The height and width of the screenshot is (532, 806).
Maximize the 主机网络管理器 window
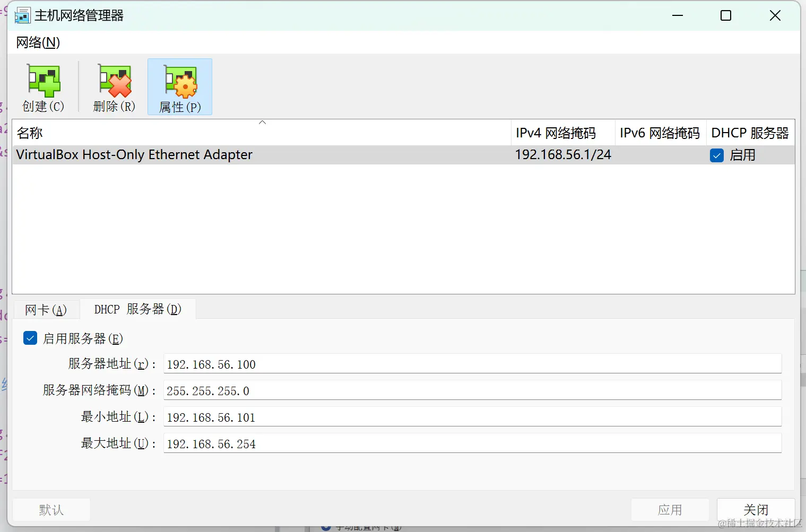pyautogui.click(x=726, y=16)
